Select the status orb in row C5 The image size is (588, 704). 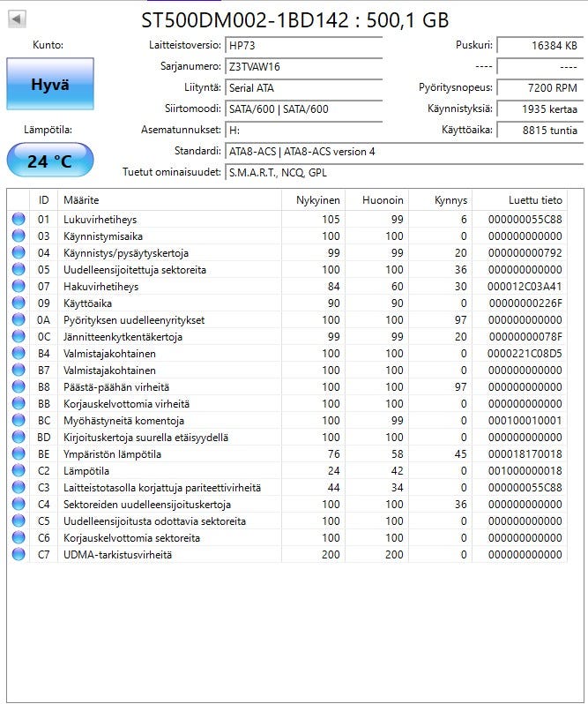point(19,521)
